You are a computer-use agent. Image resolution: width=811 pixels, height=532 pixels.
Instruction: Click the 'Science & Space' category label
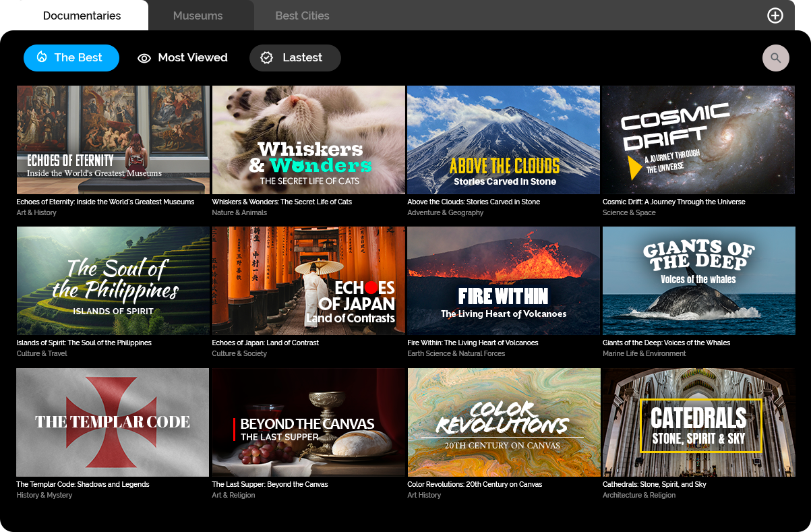coord(629,212)
